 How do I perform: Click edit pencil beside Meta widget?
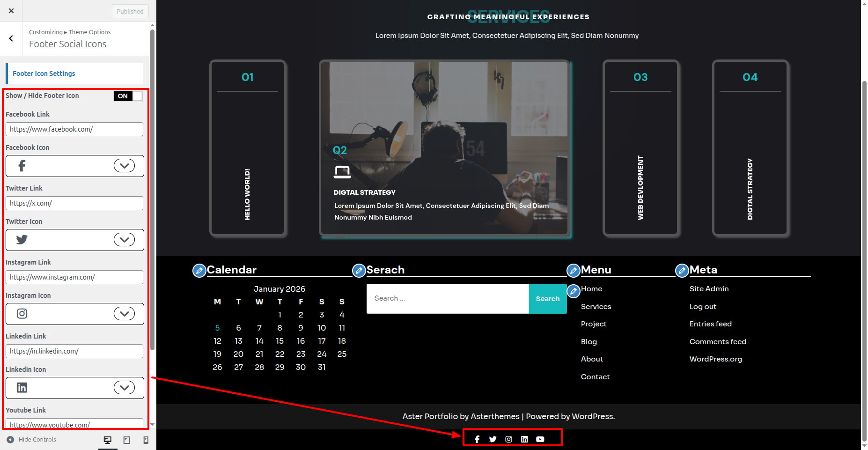pos(682,271)
